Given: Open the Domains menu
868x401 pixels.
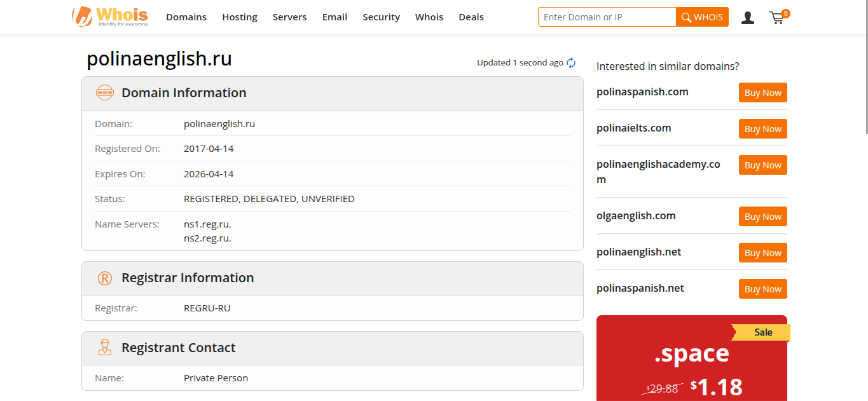Looking at the screenshot, I should click(x=186, y=17).
